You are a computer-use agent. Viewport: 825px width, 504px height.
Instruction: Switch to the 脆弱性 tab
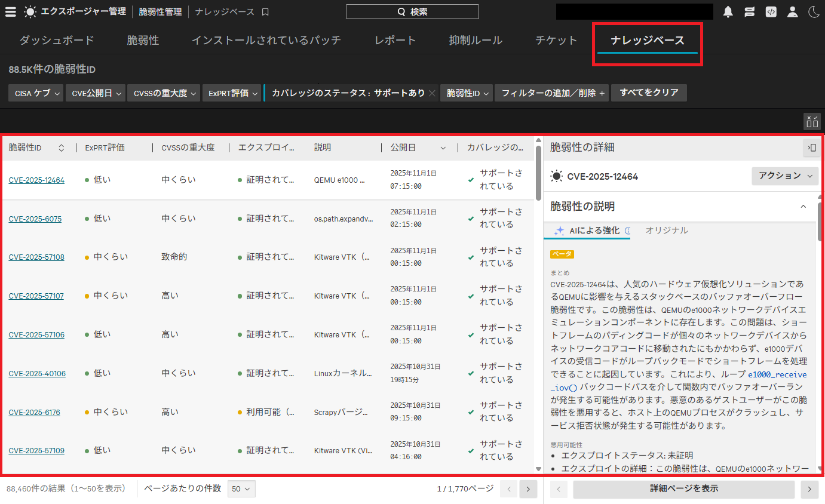click(x=143, y=41)
